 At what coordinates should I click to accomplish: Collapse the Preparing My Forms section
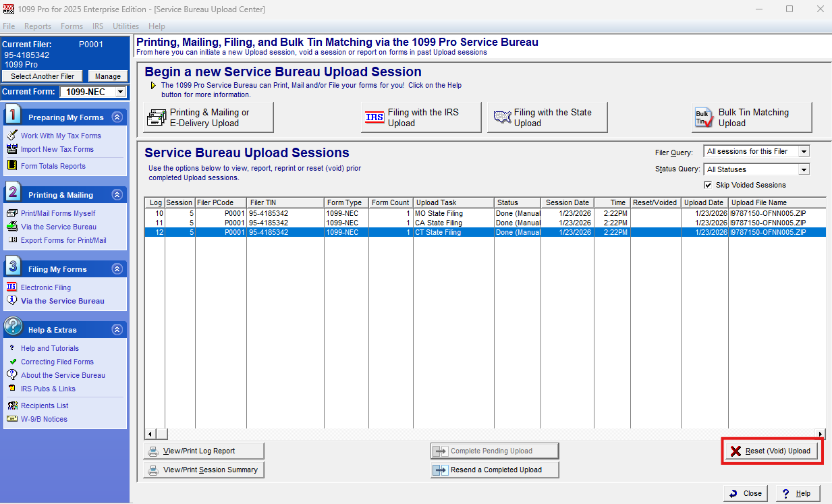pos(117,117)
